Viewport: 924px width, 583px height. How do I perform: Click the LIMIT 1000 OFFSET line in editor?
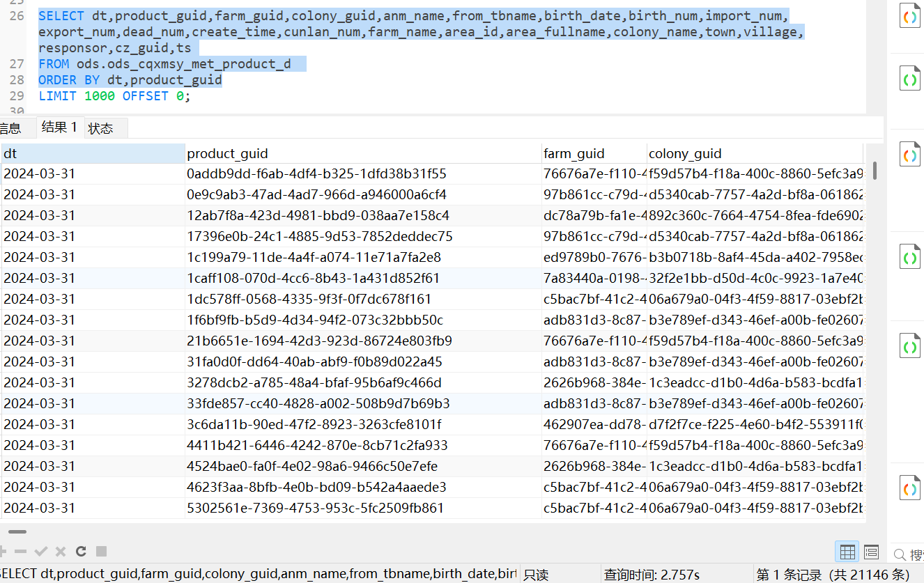(114, 96)
